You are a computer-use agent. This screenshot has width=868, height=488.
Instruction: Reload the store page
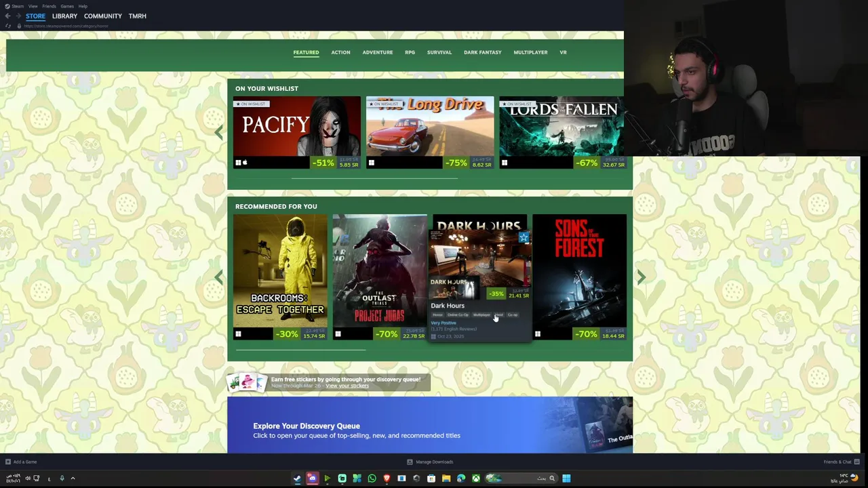(8, 26)
